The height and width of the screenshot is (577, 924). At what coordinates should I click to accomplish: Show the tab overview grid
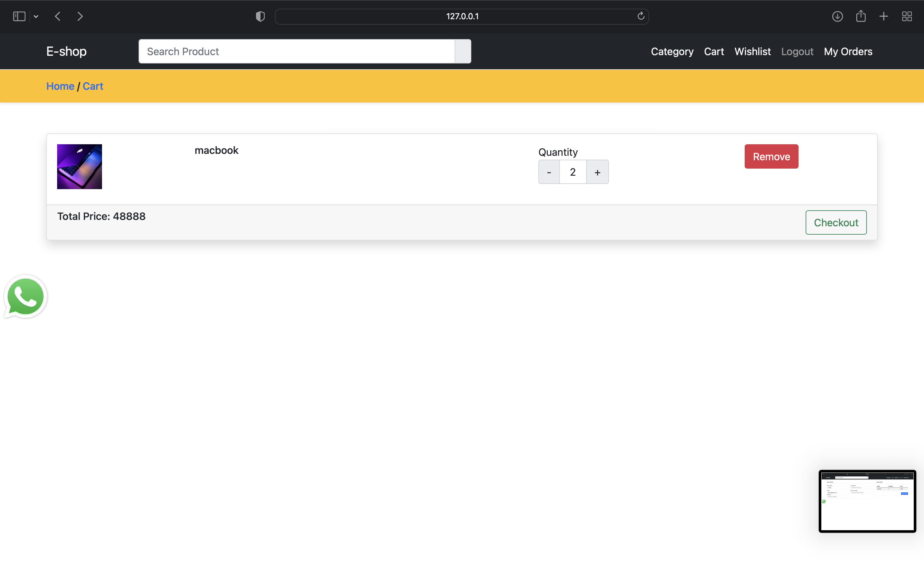click(907, 16)
